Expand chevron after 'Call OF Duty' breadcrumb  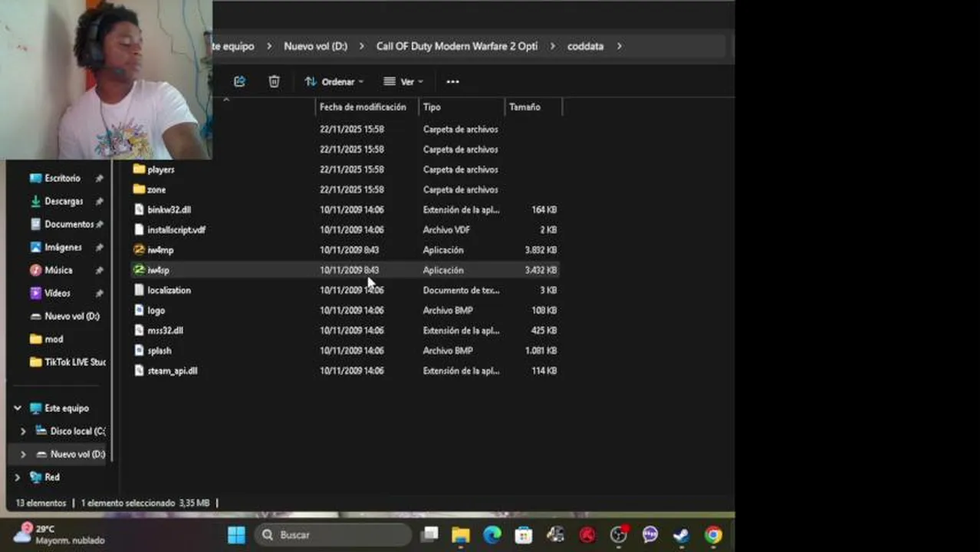[x=553, y=46]
